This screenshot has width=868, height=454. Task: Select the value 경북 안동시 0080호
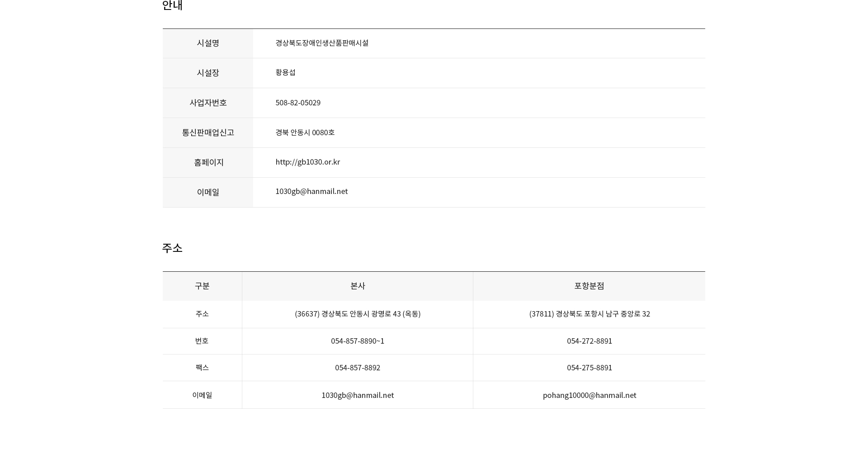(305, 132)
